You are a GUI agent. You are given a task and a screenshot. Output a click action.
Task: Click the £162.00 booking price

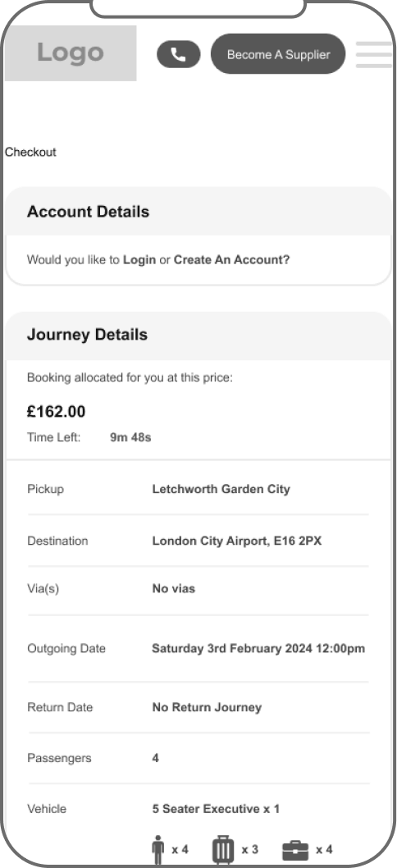coord(56,412)
